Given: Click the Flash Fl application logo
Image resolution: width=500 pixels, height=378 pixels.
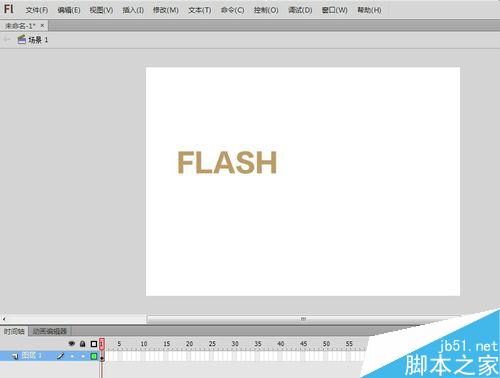Looking at the screenshot, I should [9, 9].
